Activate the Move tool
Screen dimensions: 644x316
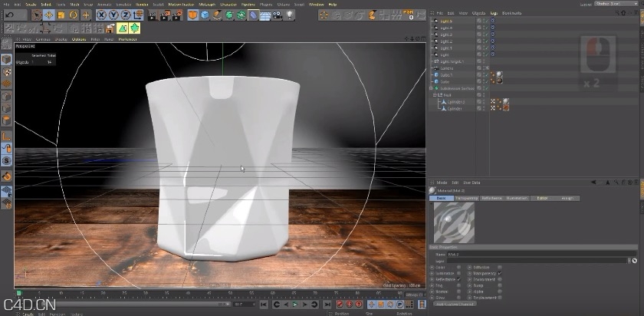(49, 15)
